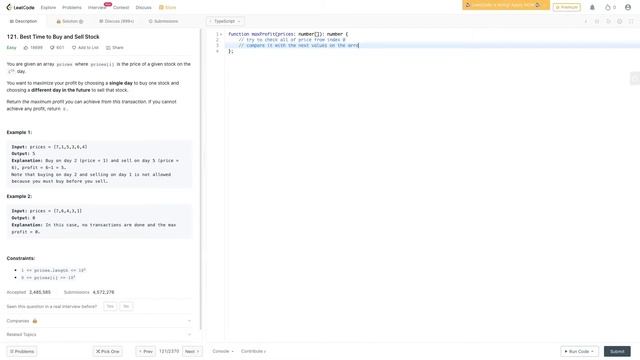Toggle editor fullscreen icon
The image size is (640, 360).
click(x=631, y=21)
